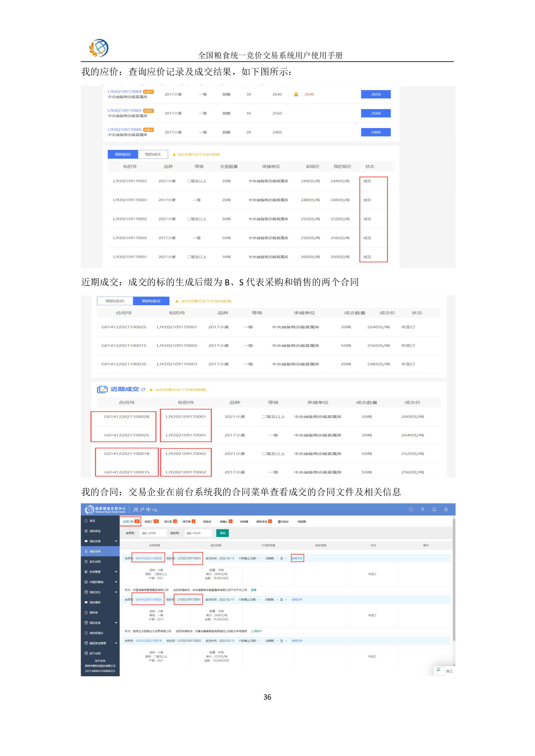This screenshot has height=756, width=535.
Task: Switch to the 待签订 tab
Action: point(151,522)
